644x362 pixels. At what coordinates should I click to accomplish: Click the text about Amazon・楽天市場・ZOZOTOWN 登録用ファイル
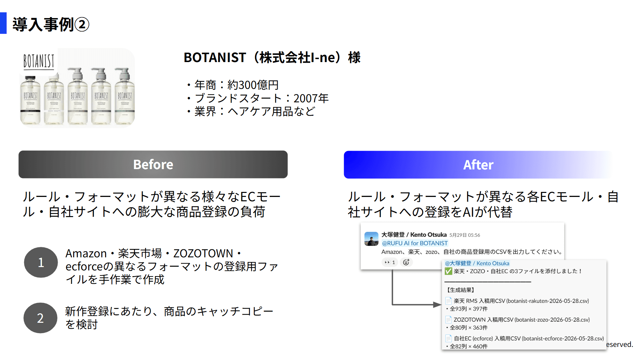pos(172,266)
